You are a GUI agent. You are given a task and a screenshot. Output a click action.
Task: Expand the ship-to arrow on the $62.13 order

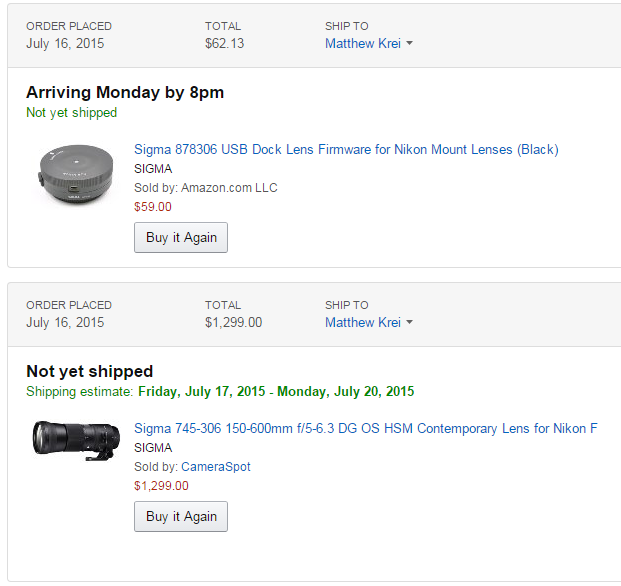[x=410, y=44]
